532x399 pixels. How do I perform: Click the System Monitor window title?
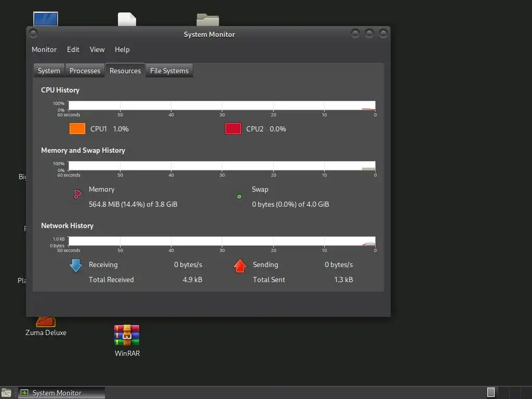point(209,34)
